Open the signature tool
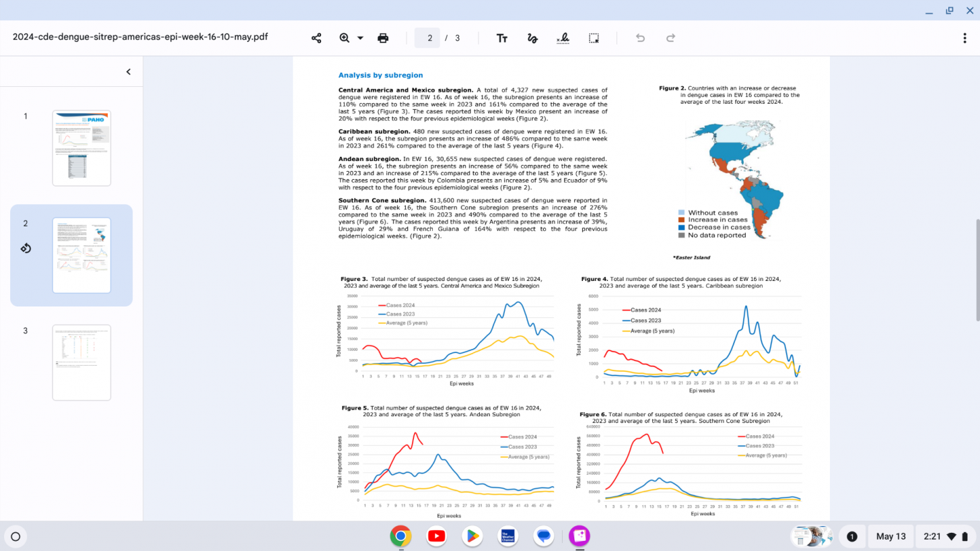The image size is (980, 551). tap(563, 38)
